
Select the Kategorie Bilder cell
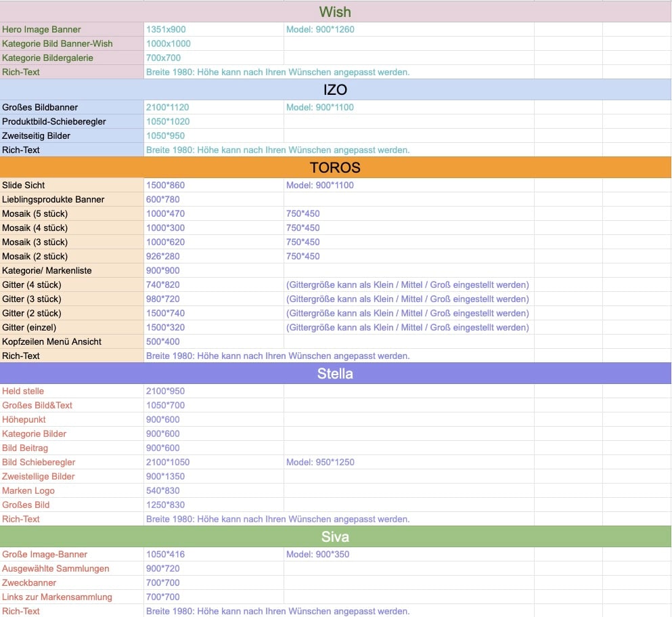pos(72,433)
